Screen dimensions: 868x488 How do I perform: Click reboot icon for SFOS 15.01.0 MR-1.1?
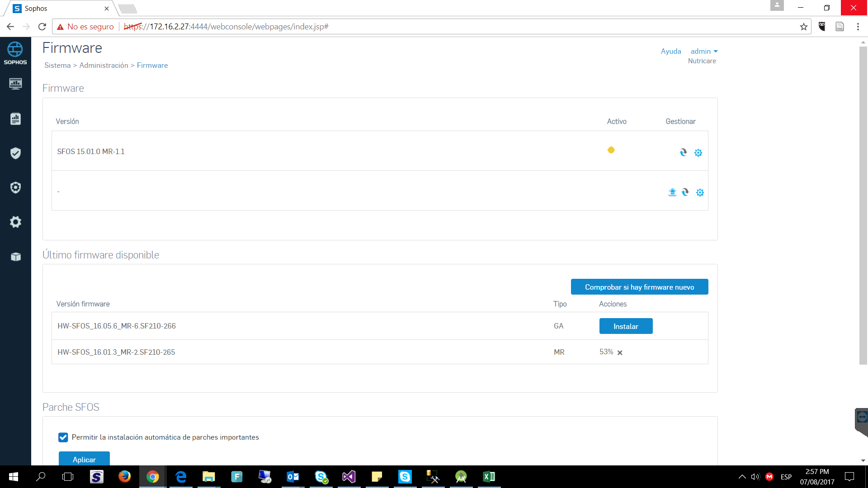coord(684,153)
